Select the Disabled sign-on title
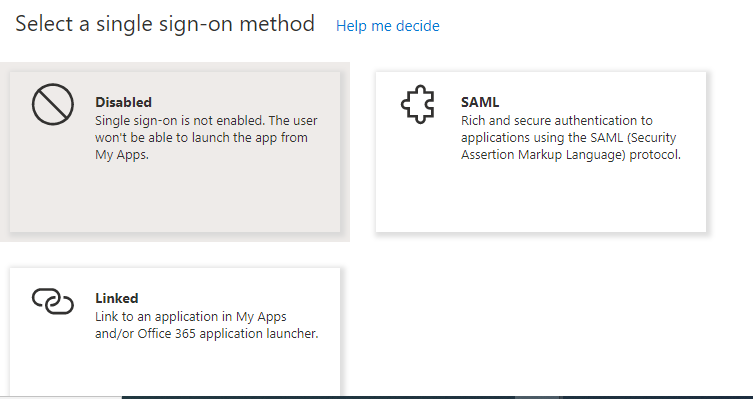 click(x=123, y=102)
